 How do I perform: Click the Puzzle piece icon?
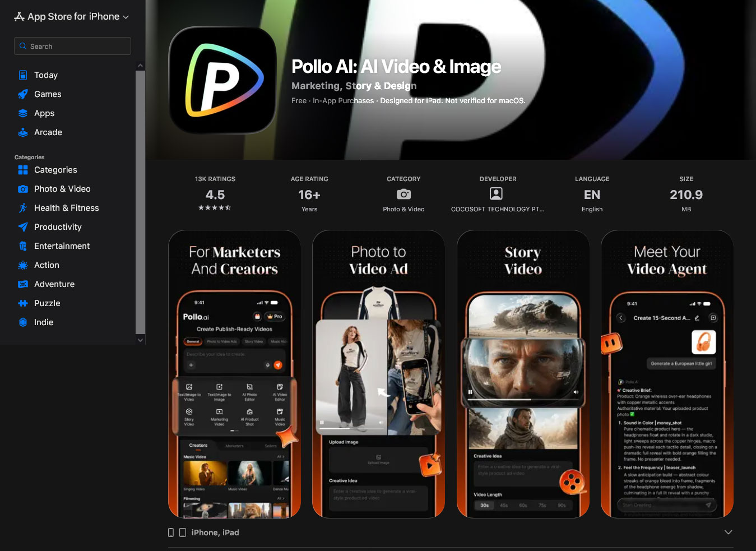pyautogui.click(x=23, y=303)
